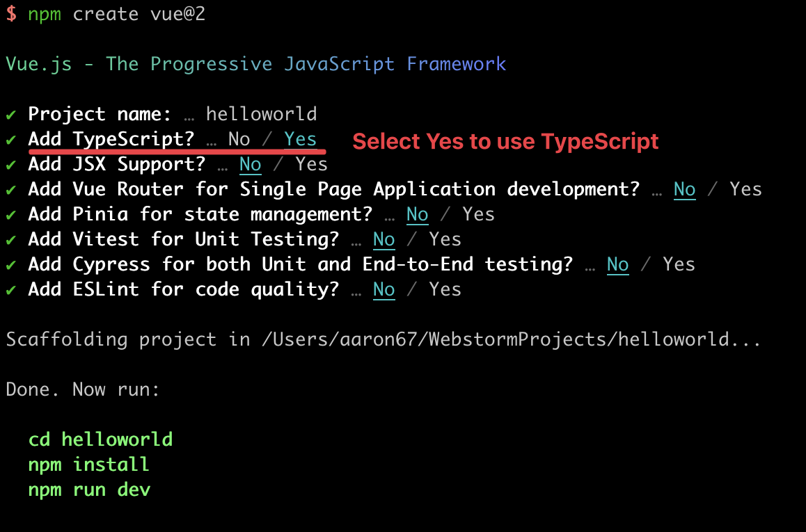Click the red dollar prompt symbol
Image resolution: width=806 pixels, height=532 pixels.
10,14
